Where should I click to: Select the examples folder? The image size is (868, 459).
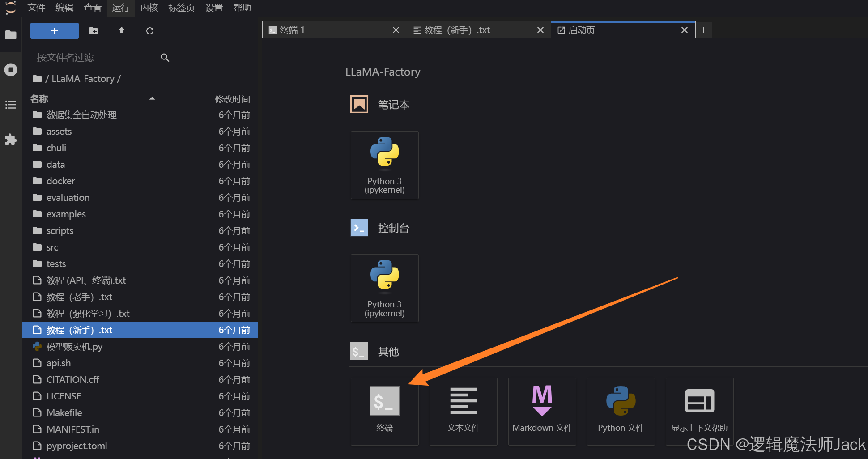tap(140, 214)
